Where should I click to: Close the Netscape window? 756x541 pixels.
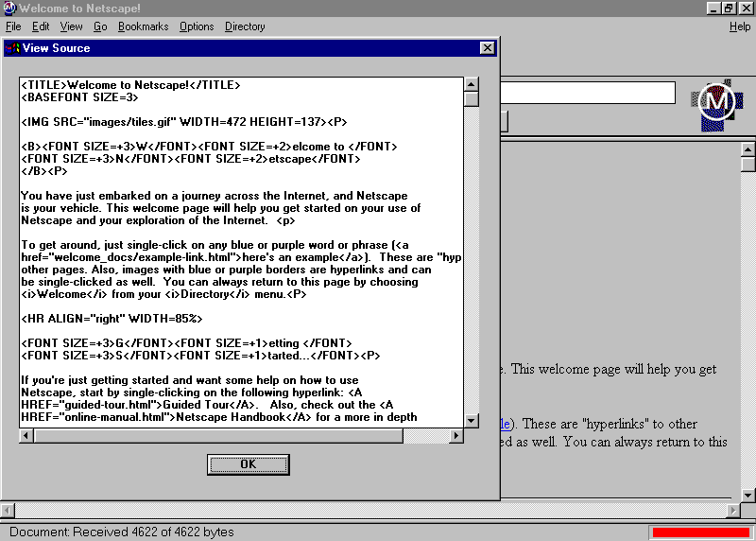[x=746, y=9]
